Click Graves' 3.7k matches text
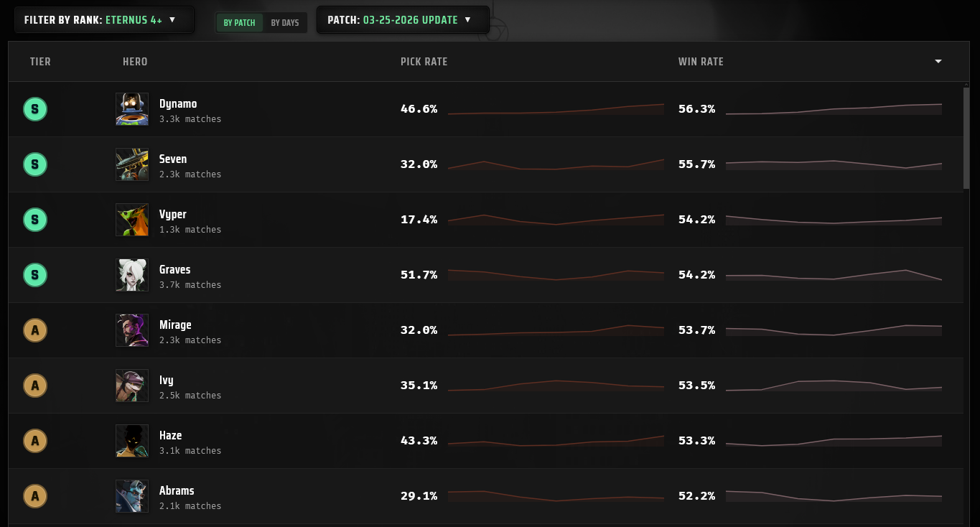Image resolution: width=980 pixels, height=527 pixels. [190, 285]
